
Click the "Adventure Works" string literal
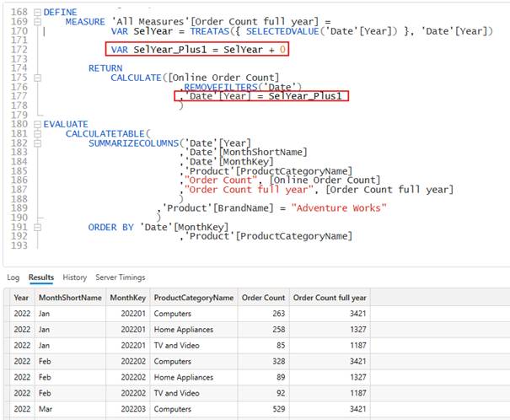pyautogui.click(x=339, y=208)
